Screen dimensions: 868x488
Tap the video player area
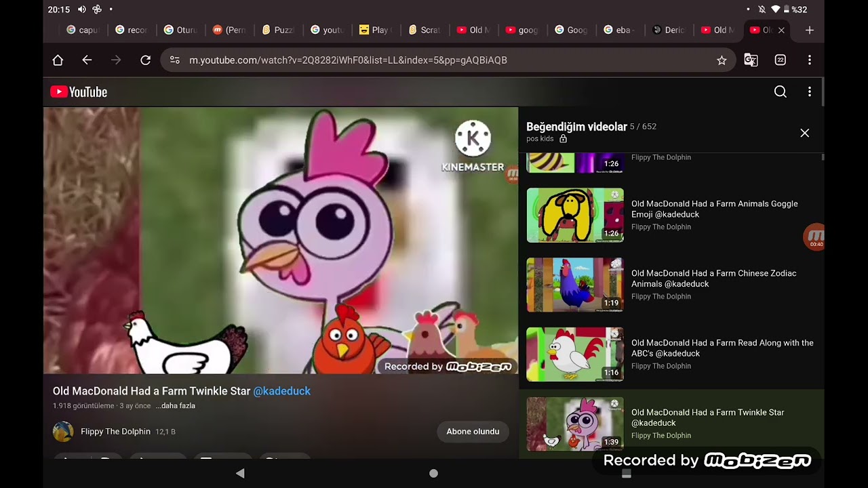281,241
